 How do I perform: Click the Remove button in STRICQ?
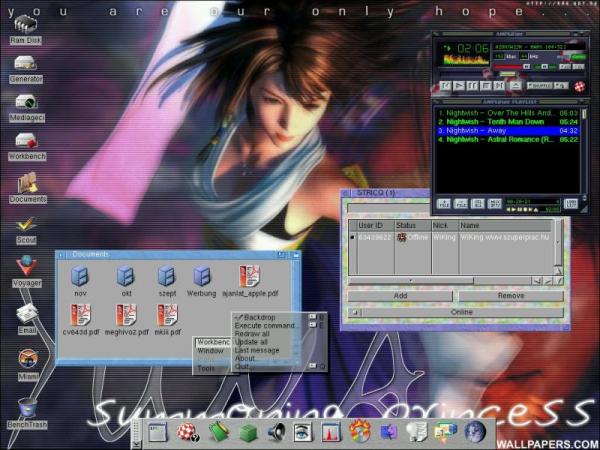click(511, 295)
